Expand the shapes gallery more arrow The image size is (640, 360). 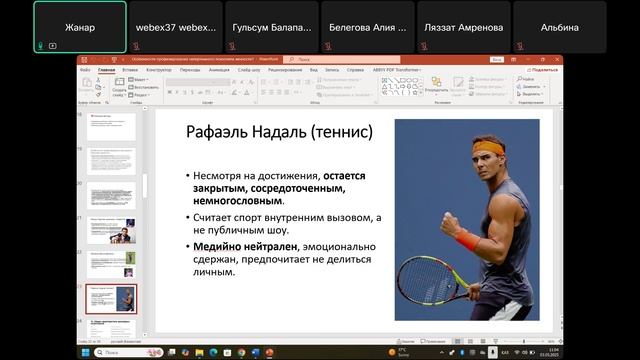(421, 93)
